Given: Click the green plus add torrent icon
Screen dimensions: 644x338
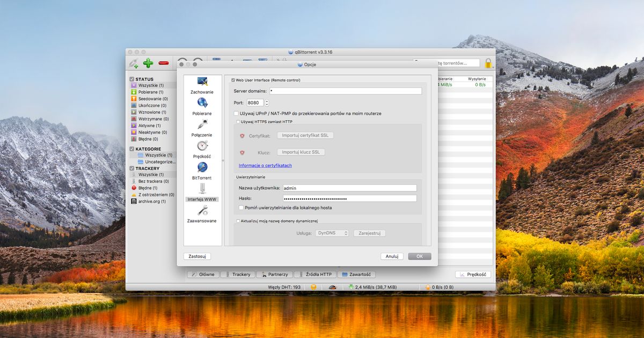Looking at the screenshot, I should click(148, 63).
